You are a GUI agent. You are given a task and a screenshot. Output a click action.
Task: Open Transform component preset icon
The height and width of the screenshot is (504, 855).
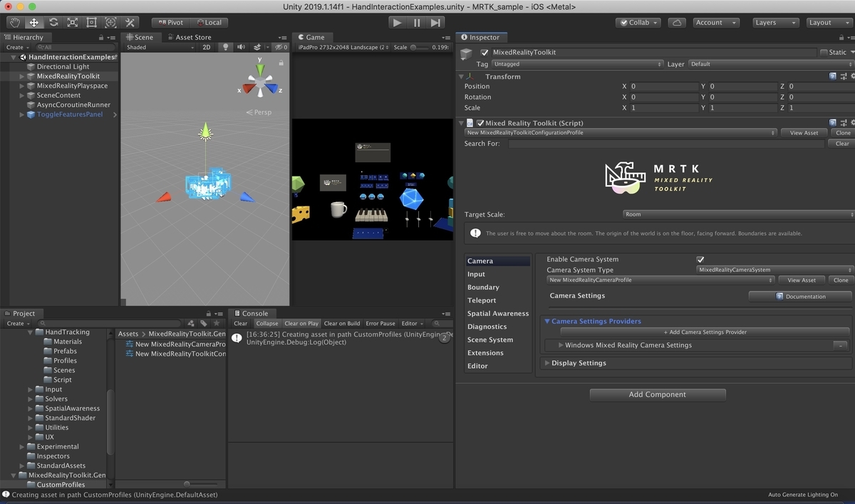point(843,76)
